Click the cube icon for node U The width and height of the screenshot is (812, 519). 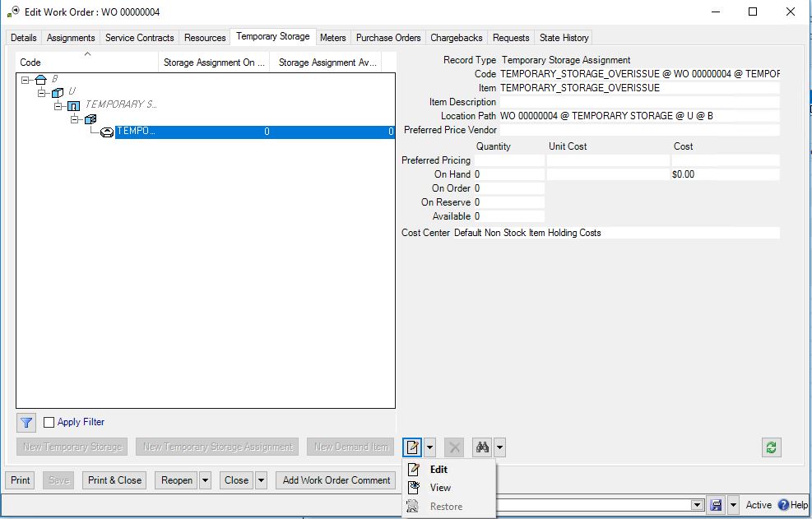58,92
